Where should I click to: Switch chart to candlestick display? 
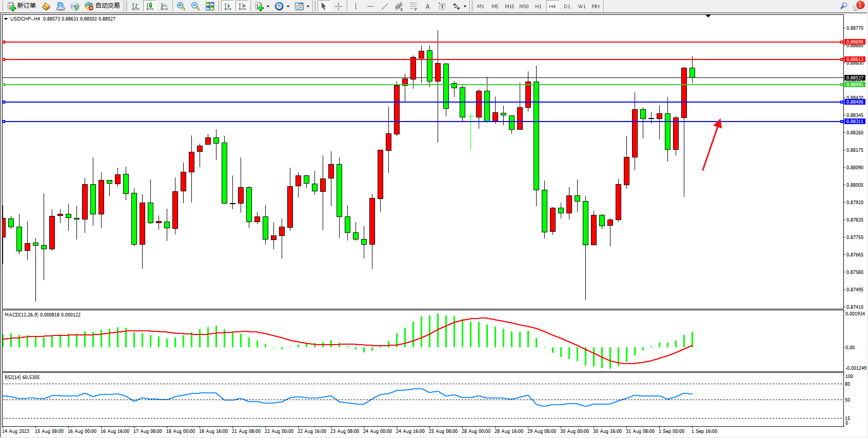pos(150,6)
